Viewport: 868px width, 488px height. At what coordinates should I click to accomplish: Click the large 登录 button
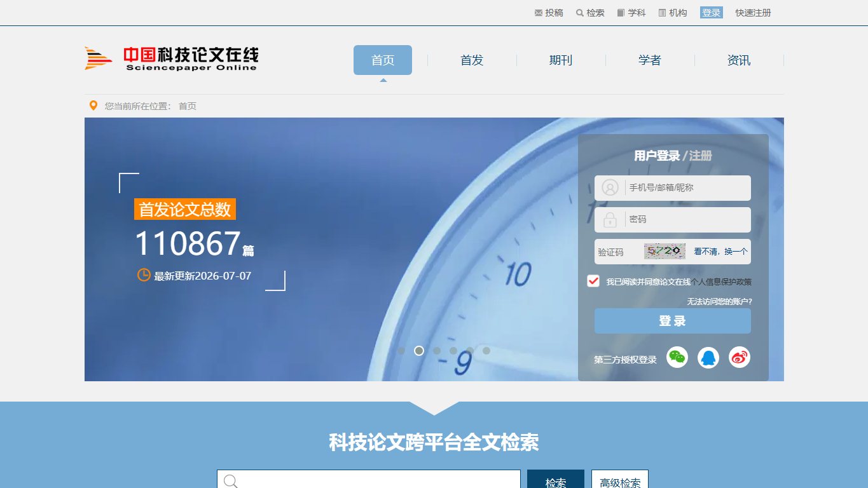pos(673,321)
